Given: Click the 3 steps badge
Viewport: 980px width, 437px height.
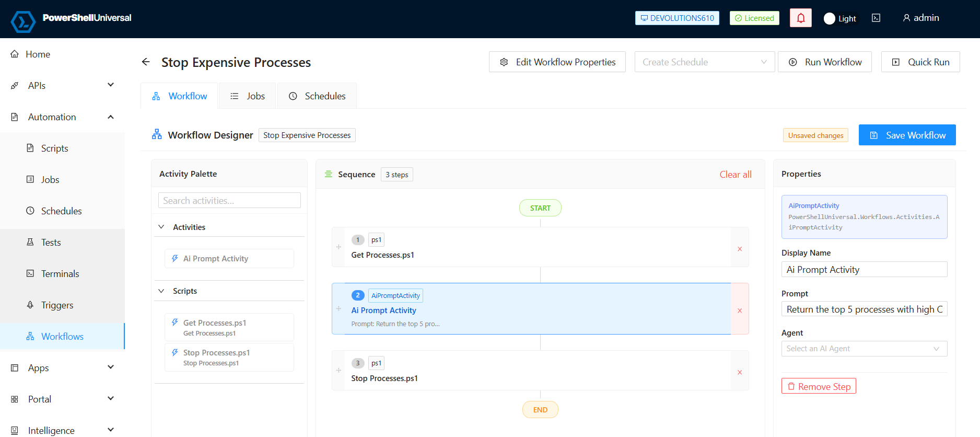Looking at the screenshot, I should (397, 175).
